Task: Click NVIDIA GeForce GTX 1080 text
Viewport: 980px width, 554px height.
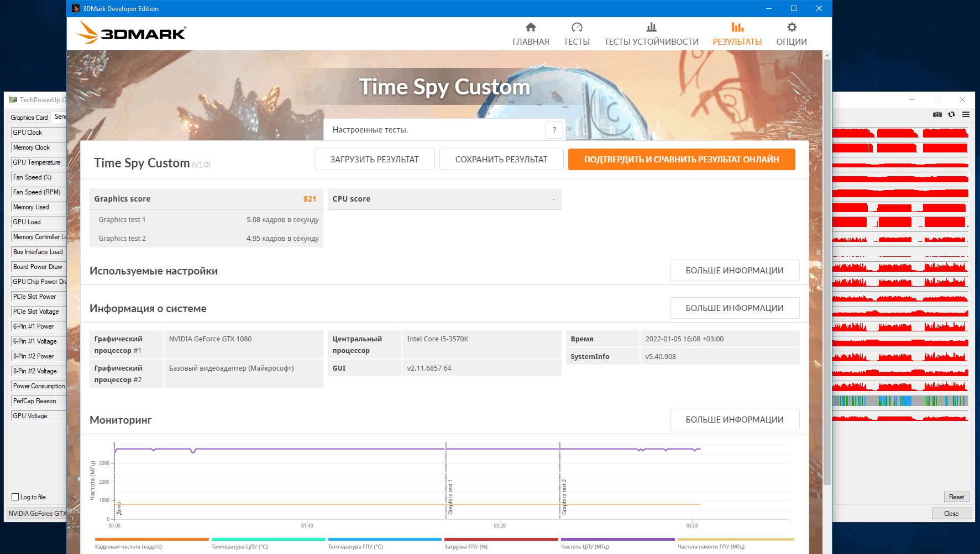Action: coord(210,339)
